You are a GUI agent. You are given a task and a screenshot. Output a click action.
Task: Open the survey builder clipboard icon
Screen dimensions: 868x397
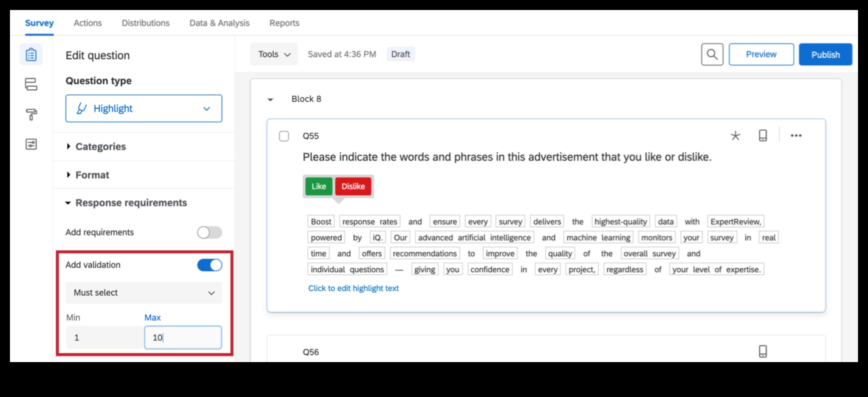(31, 54)
